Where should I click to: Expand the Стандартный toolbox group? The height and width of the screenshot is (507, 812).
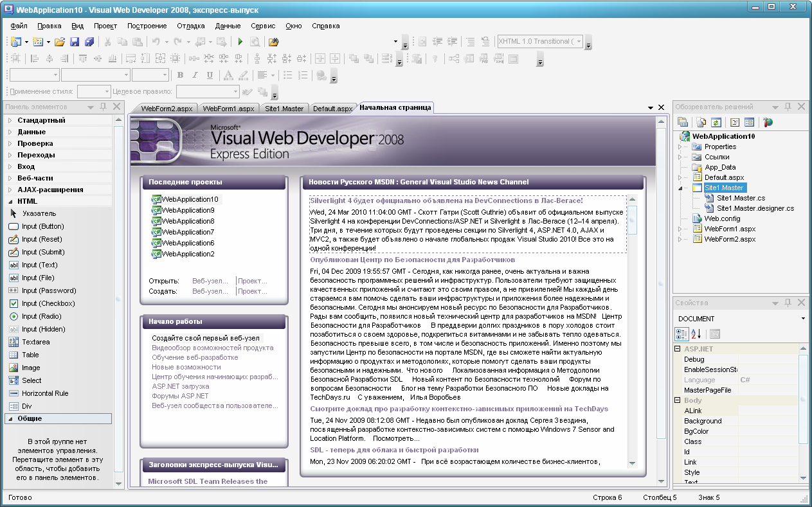[x=10, y=121]
